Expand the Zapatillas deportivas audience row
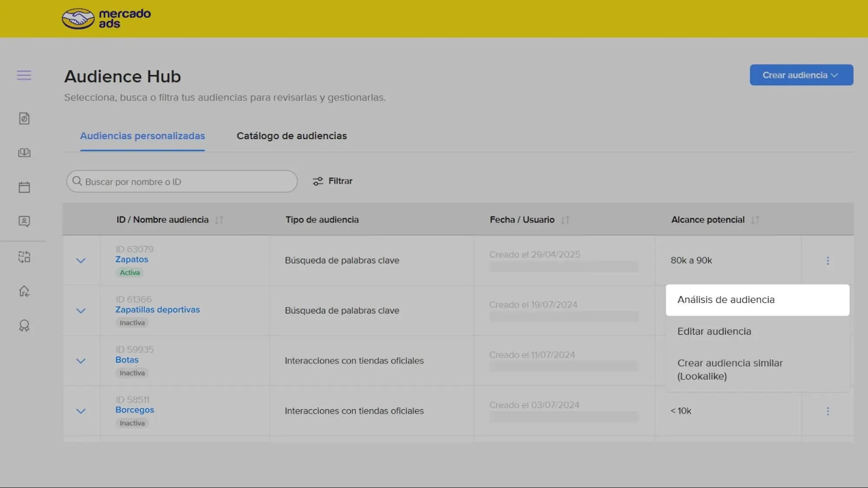Screen dimensions: 868x488 pyautogui.click(x=81, y=311)
